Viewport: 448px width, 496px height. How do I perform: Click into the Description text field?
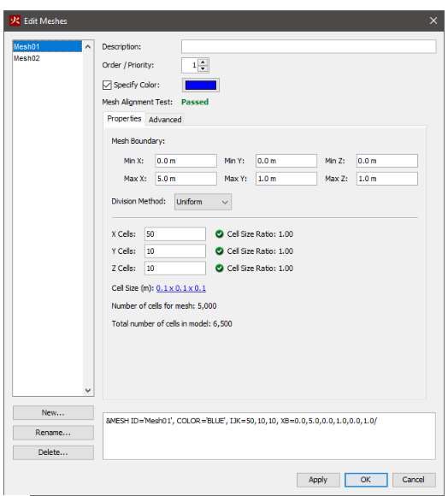point(309,46)
